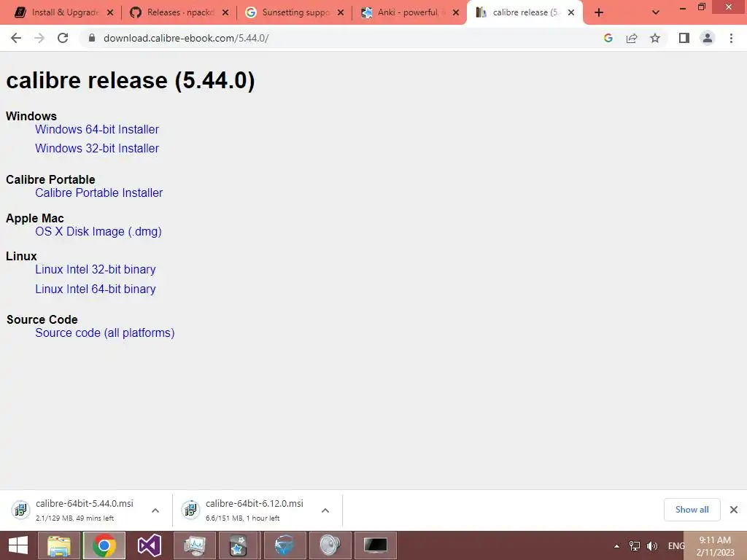This screenshot has width=747, height=560.
Task: Open the Windows Start menu
Action: [x=18, y=545]
